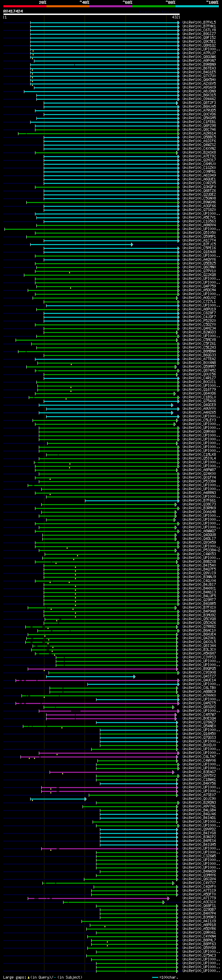Click the red 20% identity legend segment
The height and width of the screenshot is (980, 222).
(x=25, y=6)
